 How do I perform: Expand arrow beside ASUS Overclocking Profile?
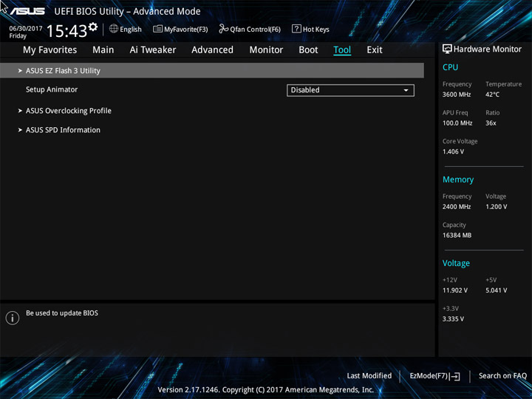point(20,111)
